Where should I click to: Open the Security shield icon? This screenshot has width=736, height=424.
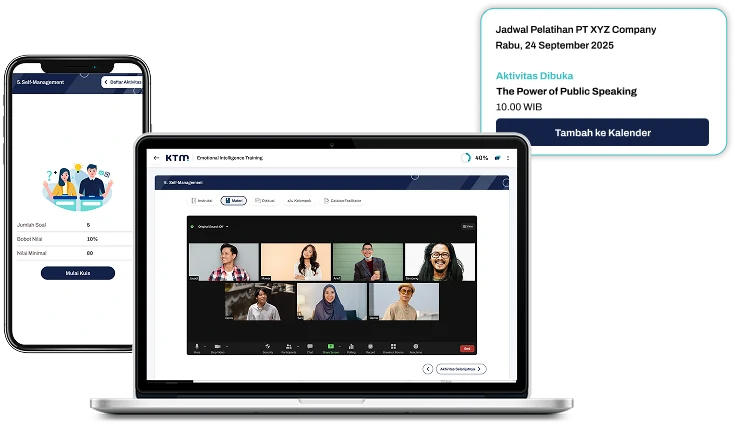point(267,346)
